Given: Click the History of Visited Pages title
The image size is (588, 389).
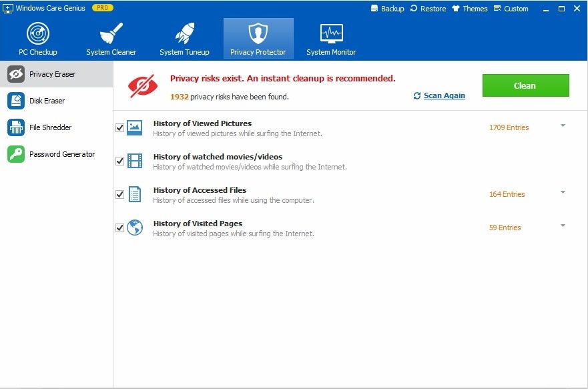Looking at the screenshot, I should coord(198,224).
